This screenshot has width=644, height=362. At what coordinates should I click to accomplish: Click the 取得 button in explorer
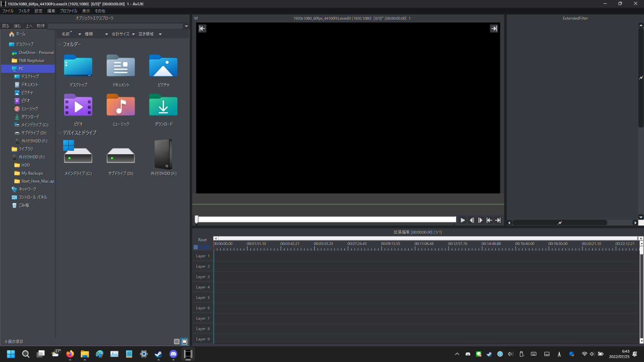coord(41,26)
